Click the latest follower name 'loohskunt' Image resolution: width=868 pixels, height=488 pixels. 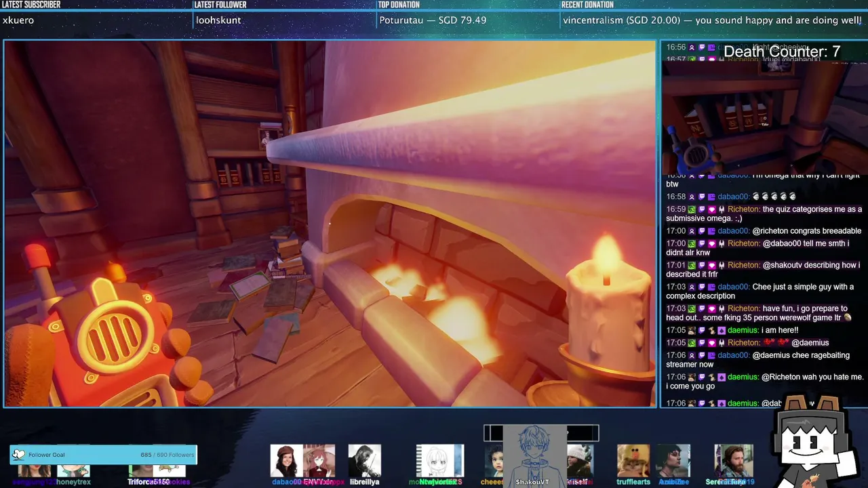218,20
